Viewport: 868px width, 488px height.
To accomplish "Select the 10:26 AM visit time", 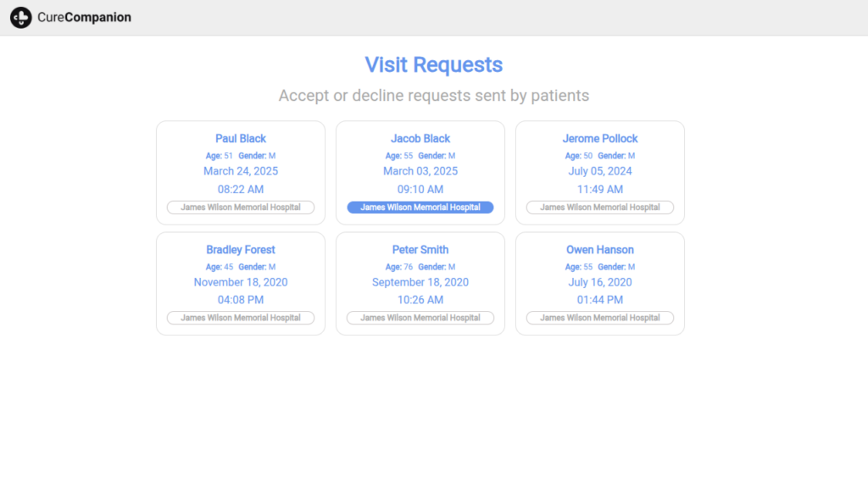I will (420, 300).
